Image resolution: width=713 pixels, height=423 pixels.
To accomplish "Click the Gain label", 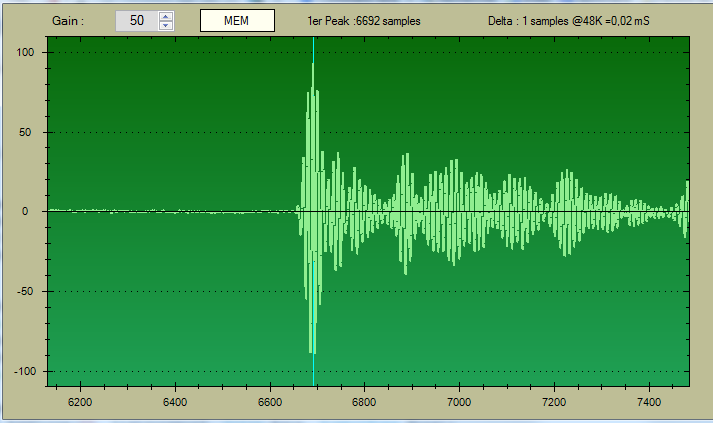I will coord(67,21).
